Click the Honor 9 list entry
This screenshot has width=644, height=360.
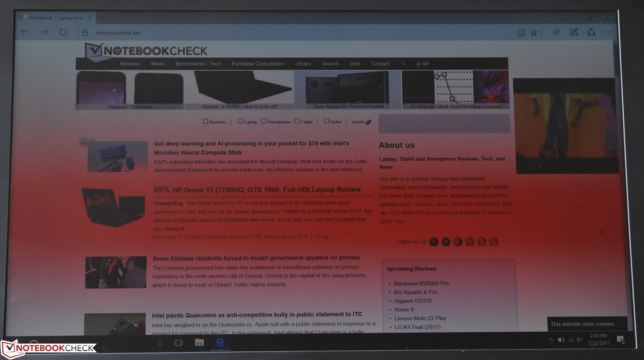(x=404, y=310)
